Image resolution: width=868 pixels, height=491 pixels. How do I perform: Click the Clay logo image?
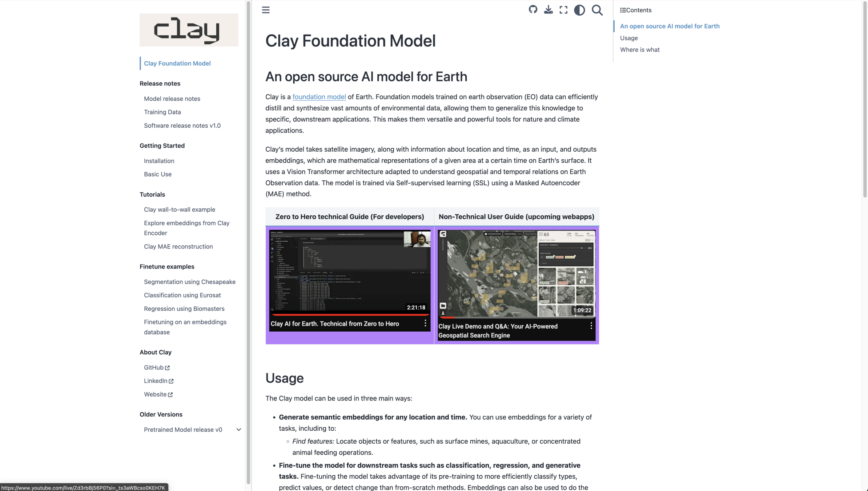pos(189,30)
